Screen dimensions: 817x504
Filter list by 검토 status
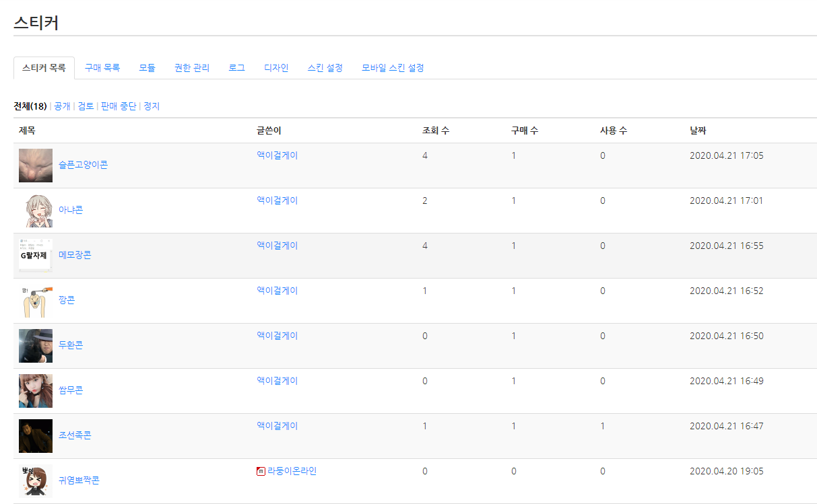tap(86, 106)
